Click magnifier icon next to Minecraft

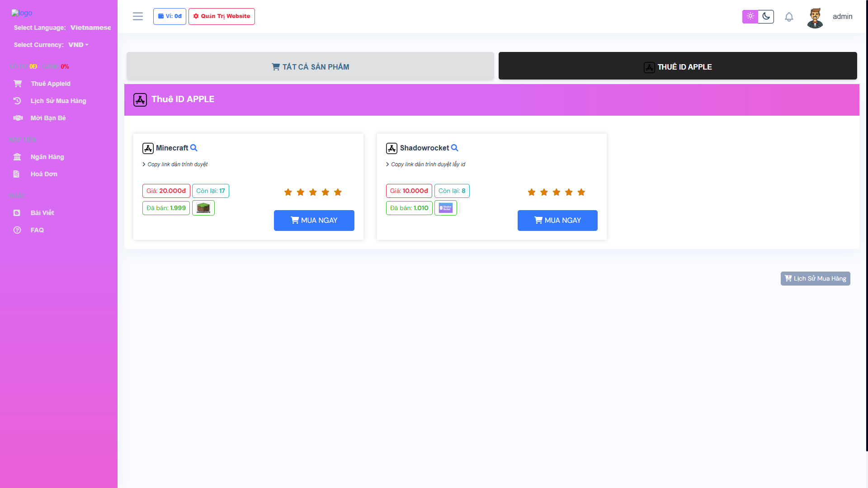pos(194,148)
